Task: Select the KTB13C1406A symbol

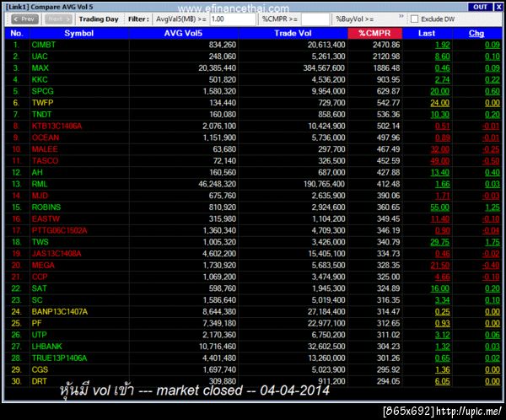Action: 57,127
